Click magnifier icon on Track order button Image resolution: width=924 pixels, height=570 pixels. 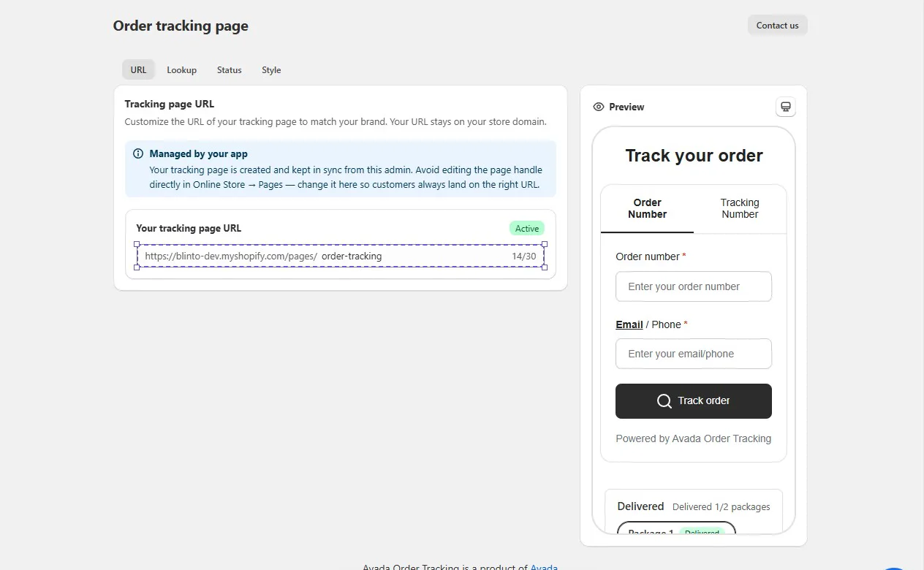pyautogui.click(x=664, y=401)
